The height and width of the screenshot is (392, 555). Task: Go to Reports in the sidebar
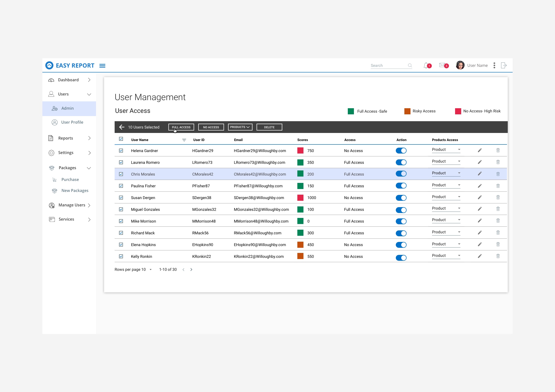click(x=69, y=138)
